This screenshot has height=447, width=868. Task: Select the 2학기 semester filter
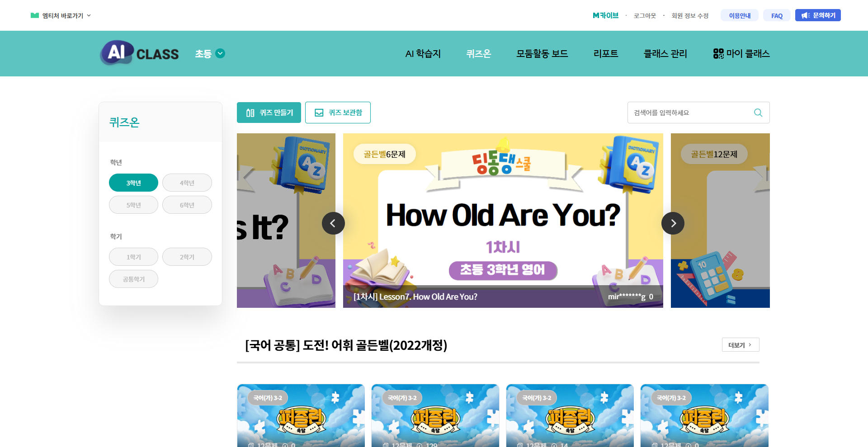[187, 257]
